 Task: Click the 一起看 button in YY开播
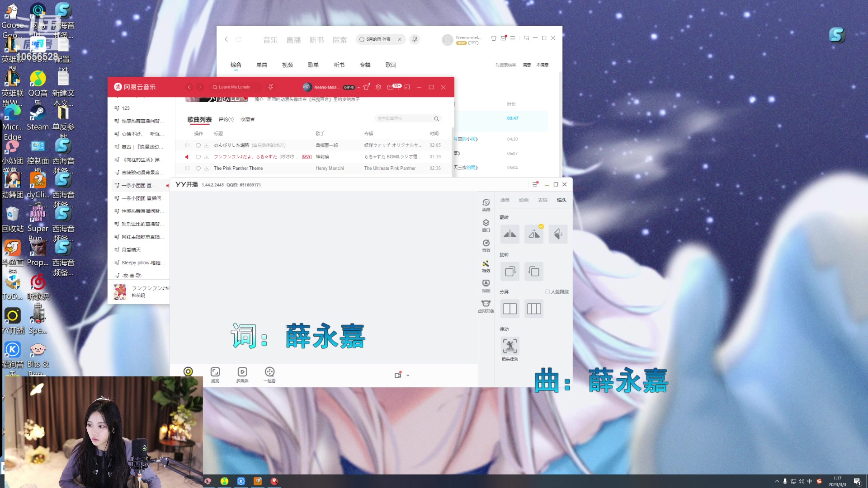tap(269, 375)
